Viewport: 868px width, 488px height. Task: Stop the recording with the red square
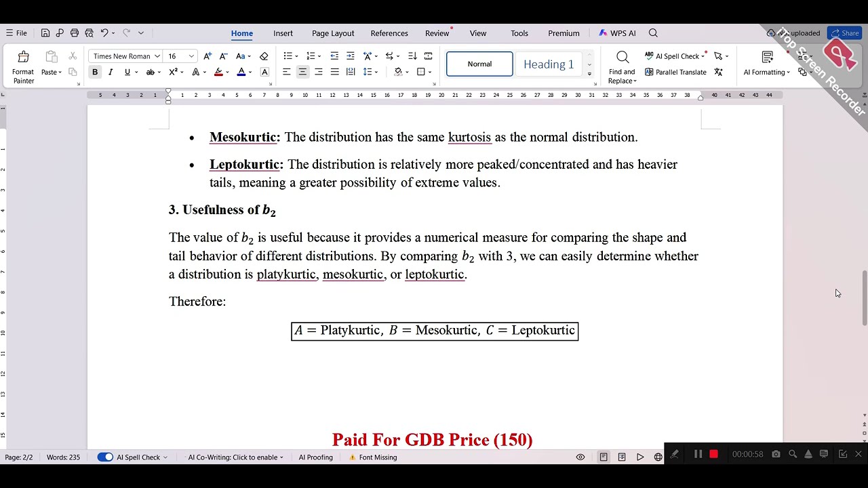pos(713,454)
